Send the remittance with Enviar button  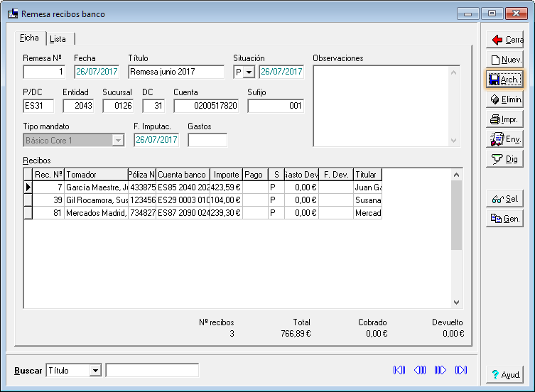point(505,139)
